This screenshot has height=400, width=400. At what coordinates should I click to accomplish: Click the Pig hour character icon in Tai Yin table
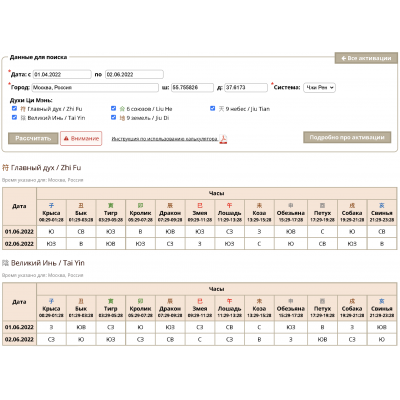[382, 301]
